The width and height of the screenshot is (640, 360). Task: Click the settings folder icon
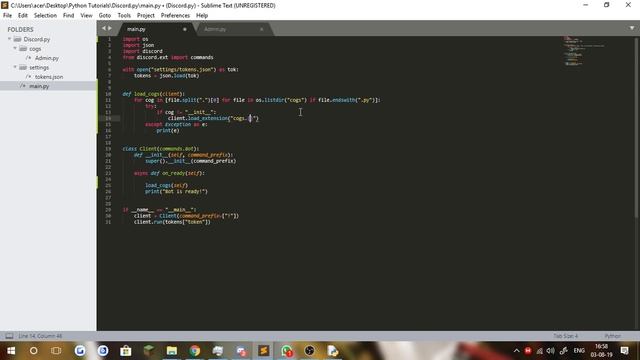pyautogui.click(x=23, y=67)
